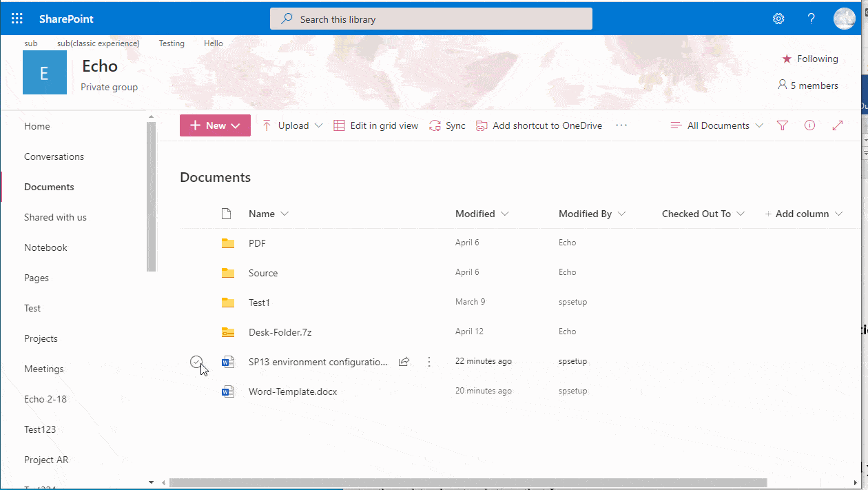
Task: Go to Conversations in left navigation
Action: click(x=54, y=156)
